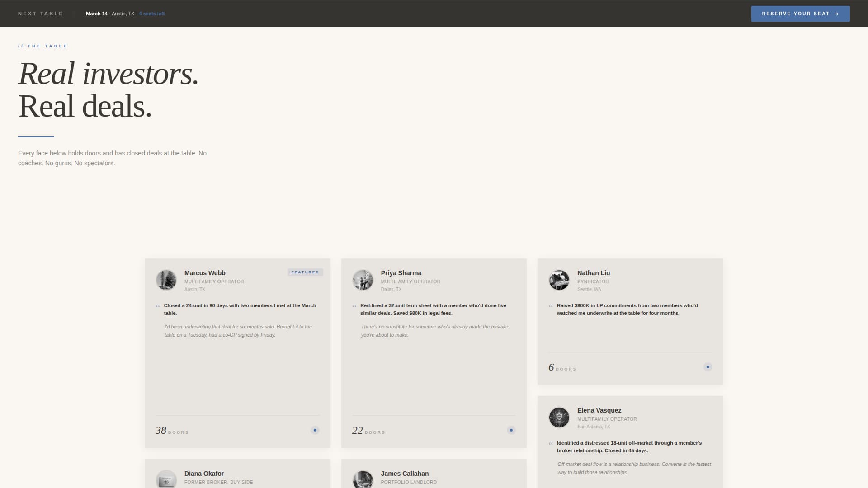
Task: Click Nathan Liu's profile photo
Action: coord(559,280)
